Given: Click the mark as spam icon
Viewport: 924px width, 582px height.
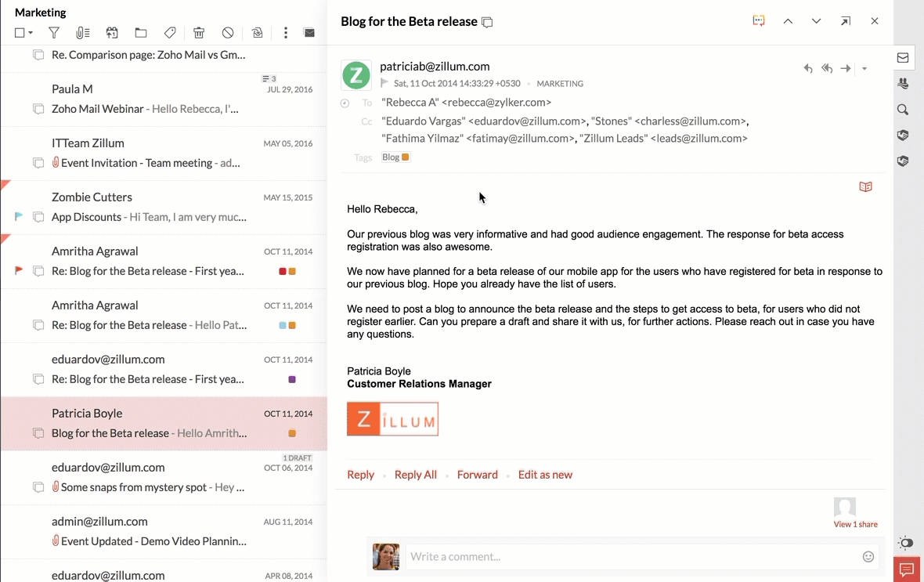Looking at the screenshot, I should 228,33.
